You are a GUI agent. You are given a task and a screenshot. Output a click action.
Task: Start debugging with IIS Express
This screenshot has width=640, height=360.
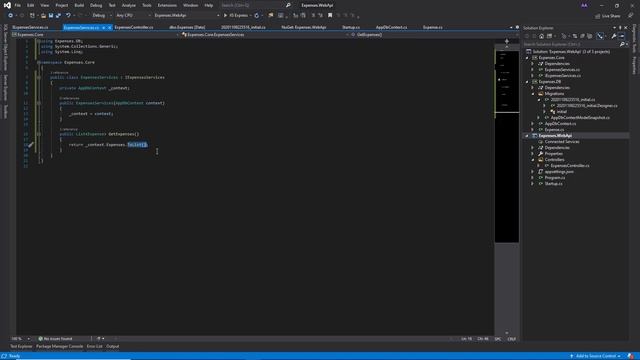(236, 16)
